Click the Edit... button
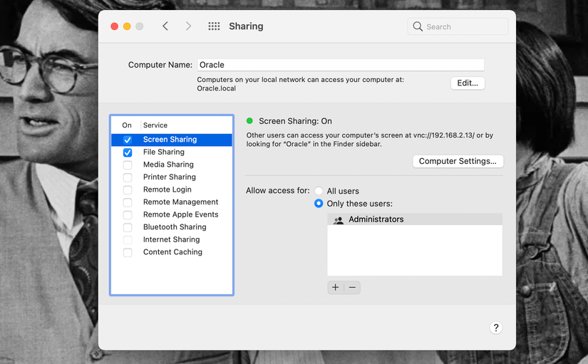 468,83
